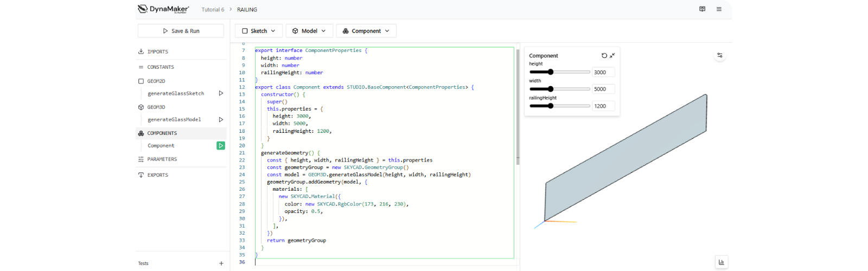The width and height of the screenshot is (868, 271).
Task: Select the IMPORTS section
Action: 158,51
